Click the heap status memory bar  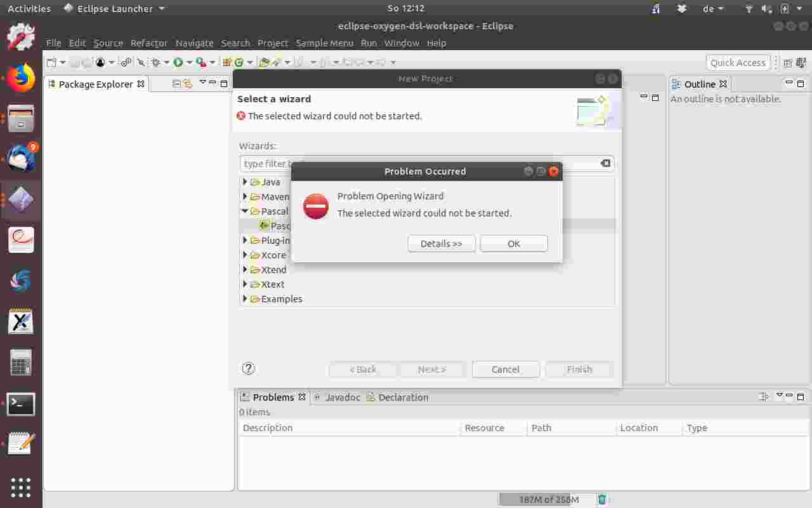point(547,500)
